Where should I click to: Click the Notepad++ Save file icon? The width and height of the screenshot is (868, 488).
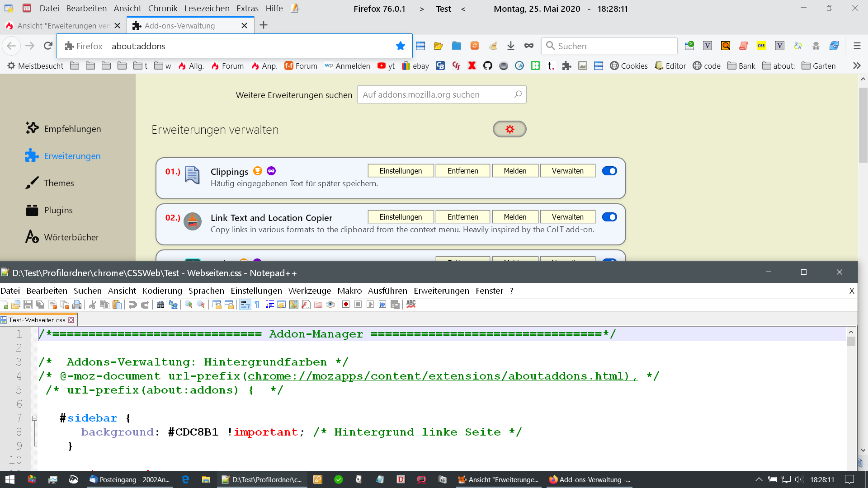click(28, 305)
